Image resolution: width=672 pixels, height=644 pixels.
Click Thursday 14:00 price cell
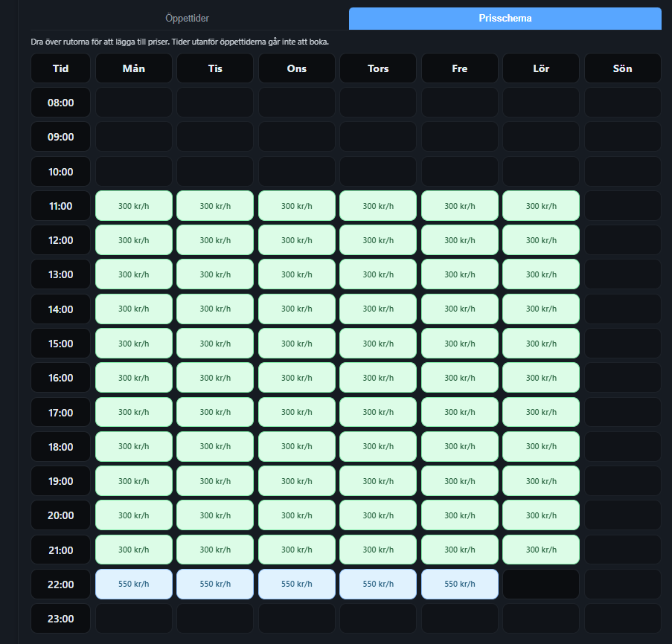tap(378, 309)
